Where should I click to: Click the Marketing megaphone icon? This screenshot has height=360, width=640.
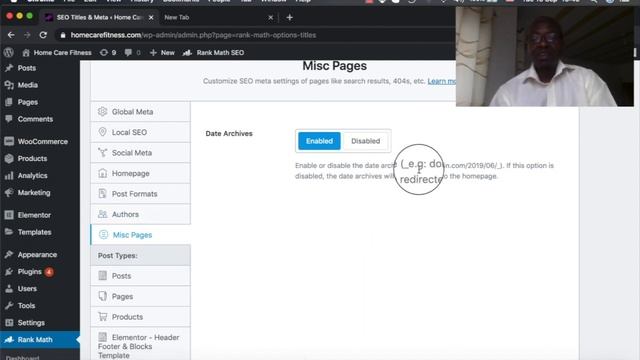9,193
